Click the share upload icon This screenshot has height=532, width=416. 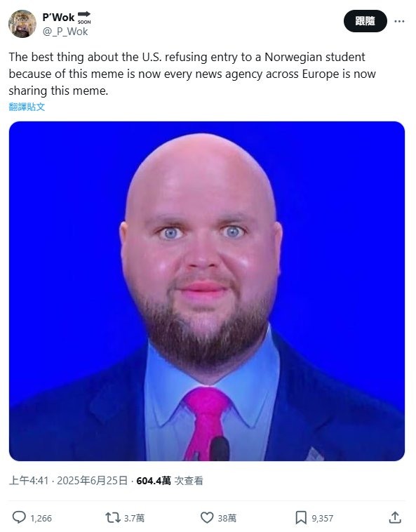pyautogui.click(x=395, y=517)
